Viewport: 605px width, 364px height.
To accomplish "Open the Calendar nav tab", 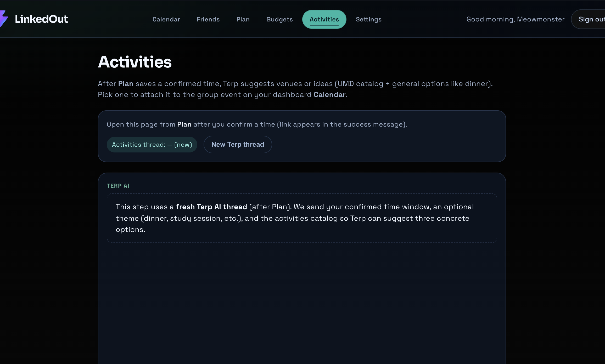I will click(x=166, y=19).
